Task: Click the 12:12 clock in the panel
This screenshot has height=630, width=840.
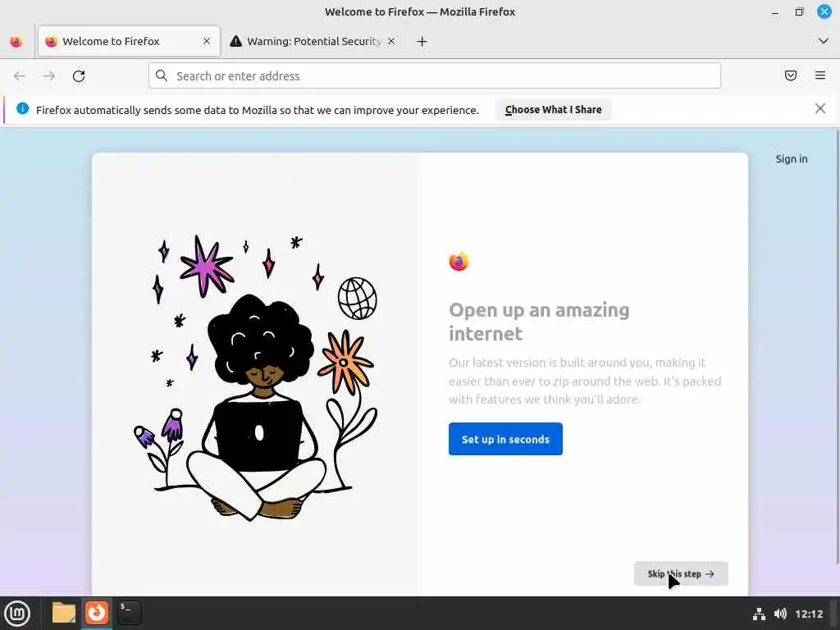Action: pos(809,614)
